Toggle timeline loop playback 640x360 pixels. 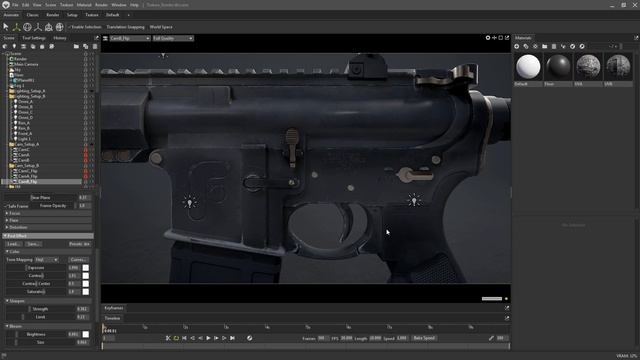[x=176, y=338]
